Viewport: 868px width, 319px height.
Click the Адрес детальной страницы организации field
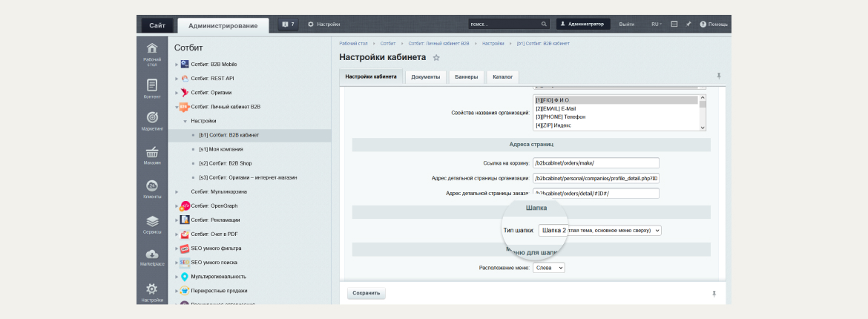(x=596, y=178)
